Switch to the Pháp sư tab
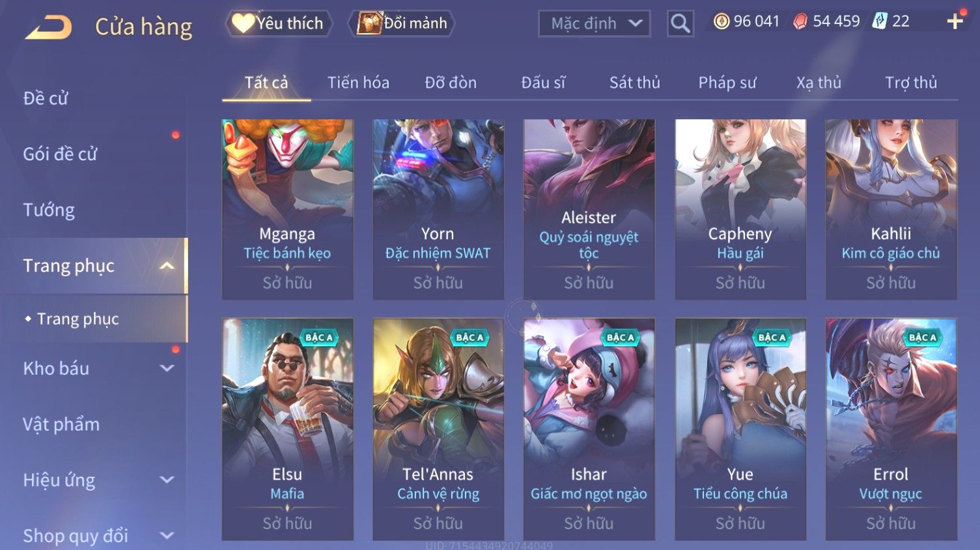 [x=727, y=83]
